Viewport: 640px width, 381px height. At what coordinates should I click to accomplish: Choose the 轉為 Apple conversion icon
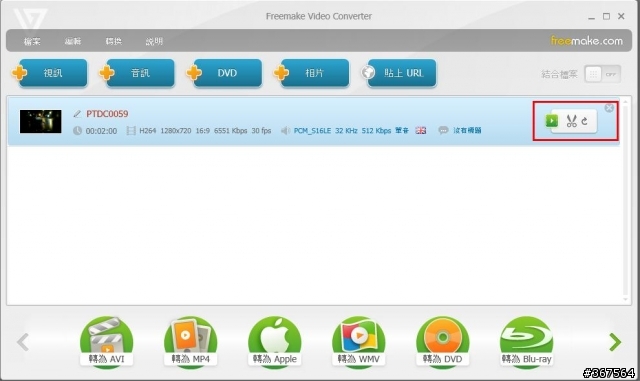point(274,342)
